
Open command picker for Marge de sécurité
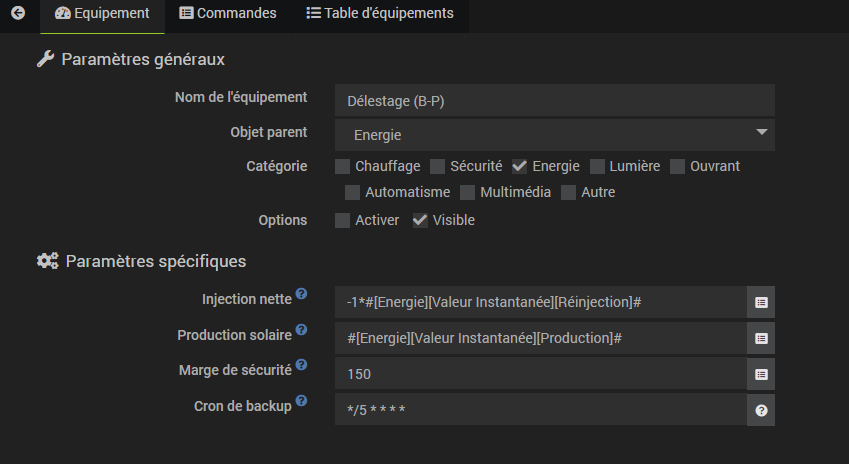(x=761, y=374)
